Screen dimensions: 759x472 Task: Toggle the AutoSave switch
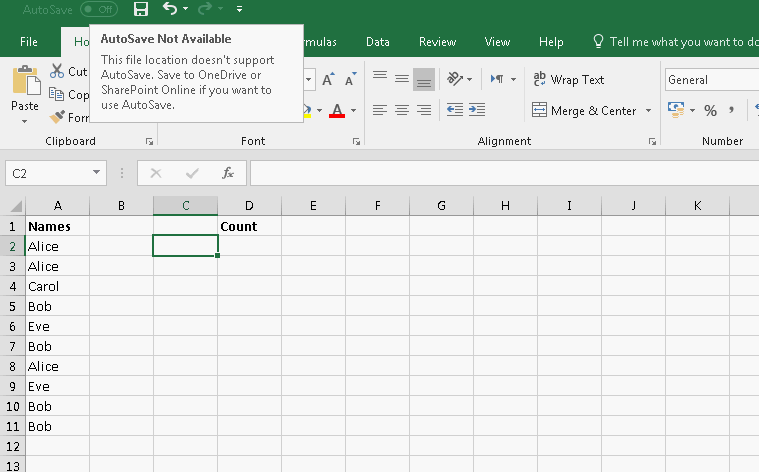point(99,9)
